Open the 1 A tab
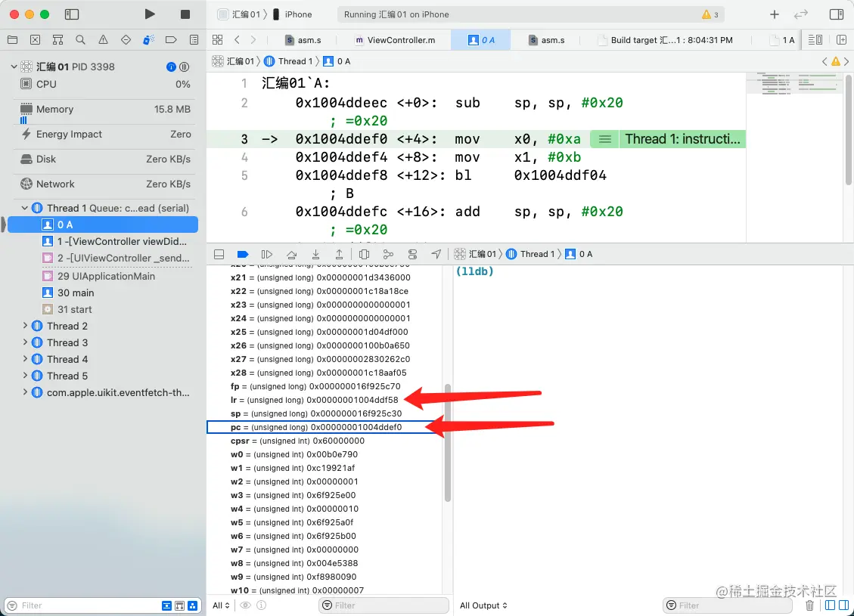 (782, 40)
